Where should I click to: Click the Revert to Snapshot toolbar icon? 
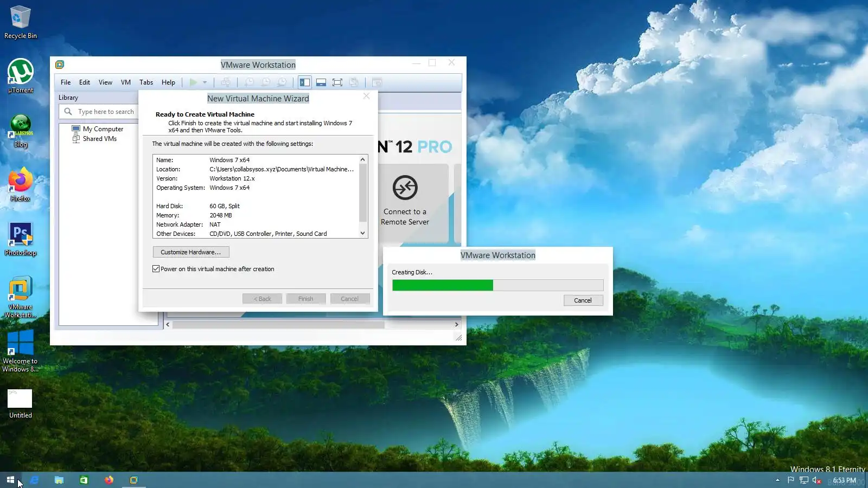click(265, 82)
